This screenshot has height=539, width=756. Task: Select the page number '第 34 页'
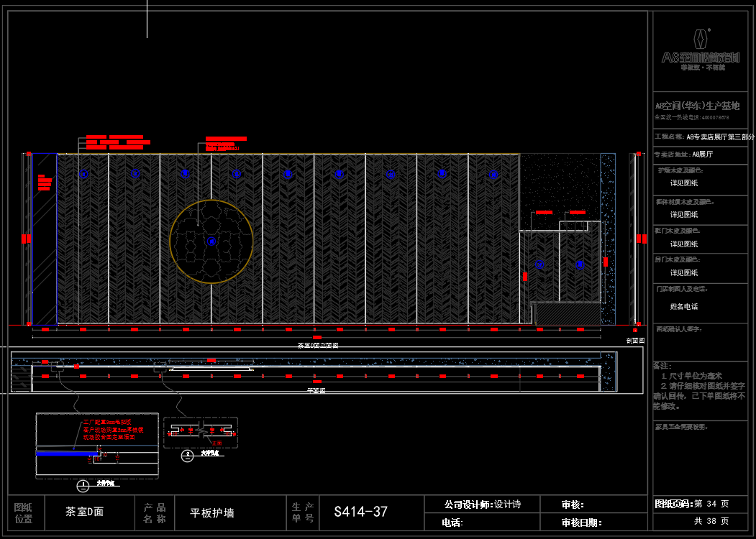(x=711, y=504)
